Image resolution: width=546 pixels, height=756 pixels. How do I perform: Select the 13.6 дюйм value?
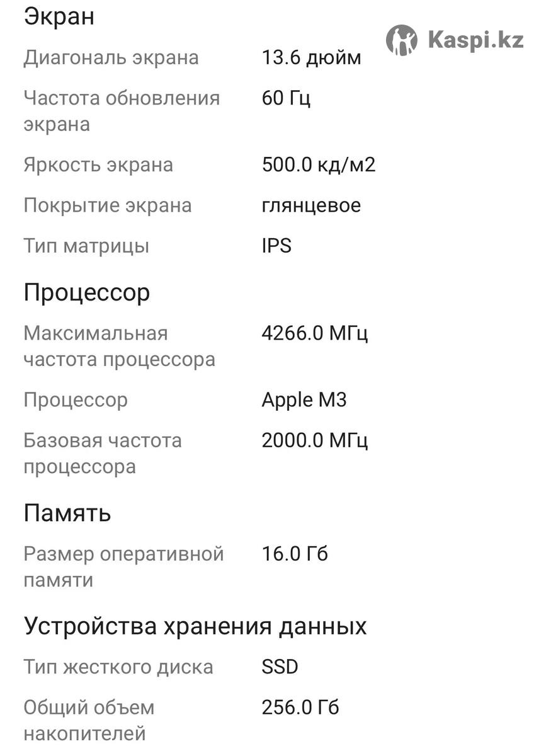pyautogui.click(x=311, y=58)
